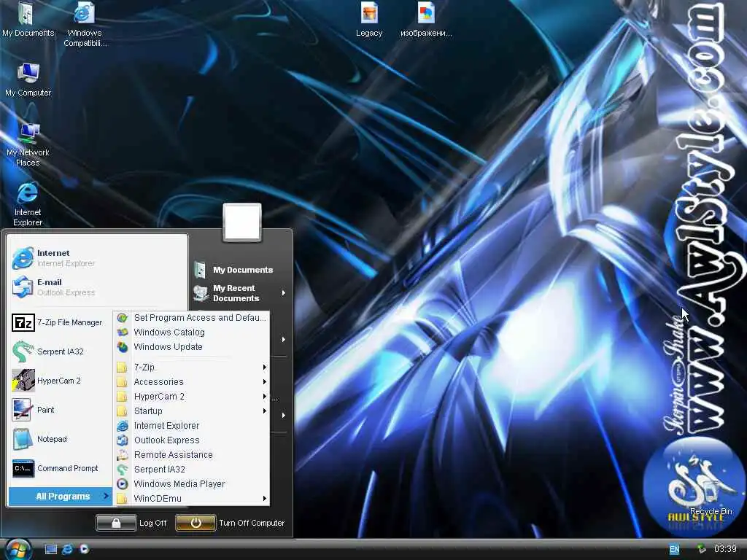Select Outlook Express in All Programs list
The image size is (747, 560).
192,440
